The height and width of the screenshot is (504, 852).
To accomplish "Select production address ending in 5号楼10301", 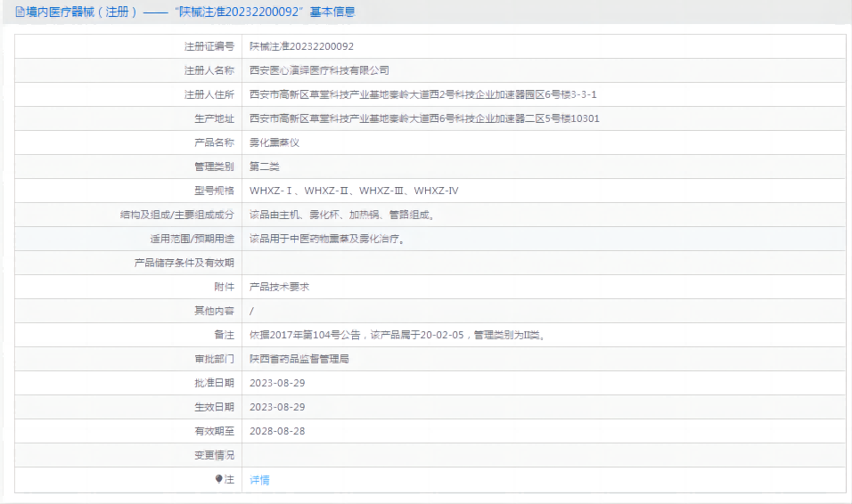I will click(x=424, y=118).
